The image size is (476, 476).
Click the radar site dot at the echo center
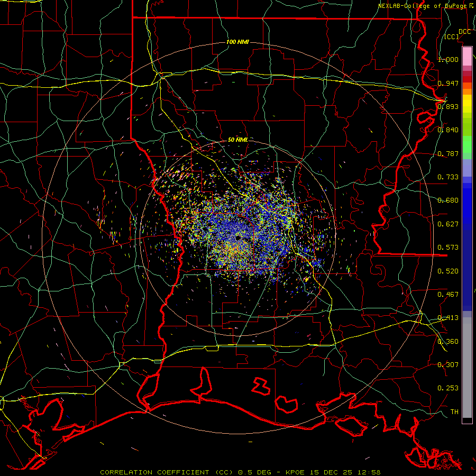[x=239, y=238]
